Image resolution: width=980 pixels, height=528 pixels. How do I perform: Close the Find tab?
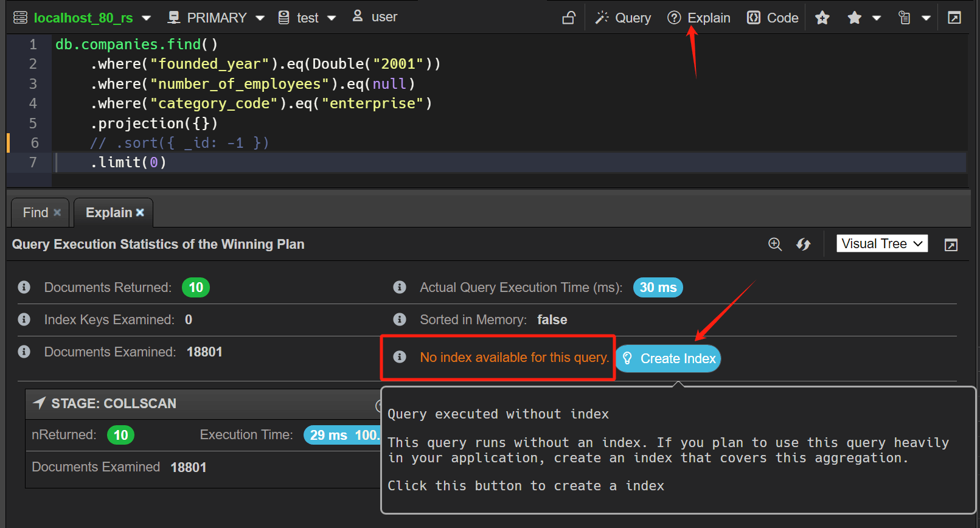tap(57, 212)
